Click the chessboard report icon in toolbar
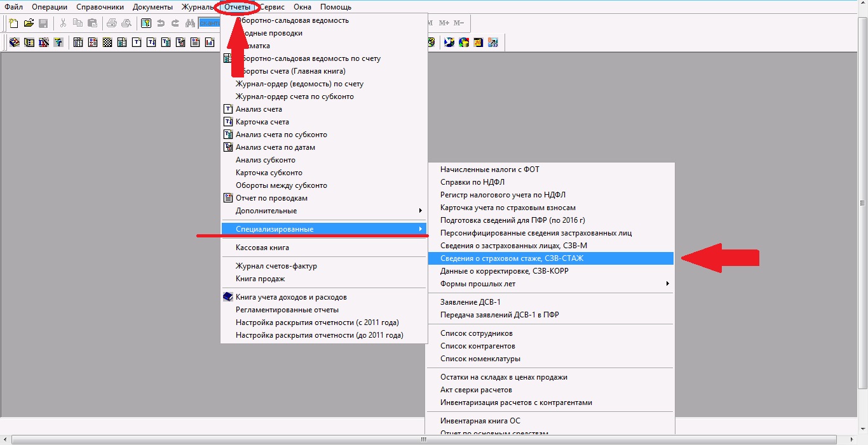This screenshot has height=445, width=868. [107, 43]
